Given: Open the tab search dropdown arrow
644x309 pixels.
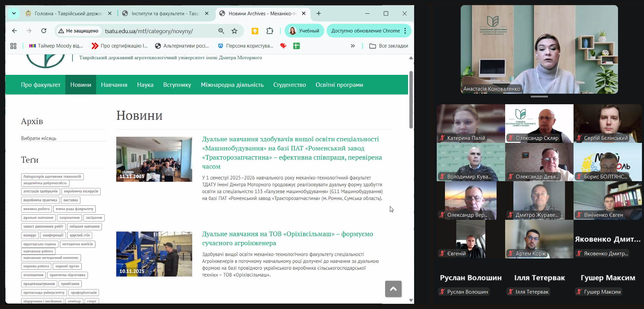Looking at the screenshot, I should [x=14, y=13].
